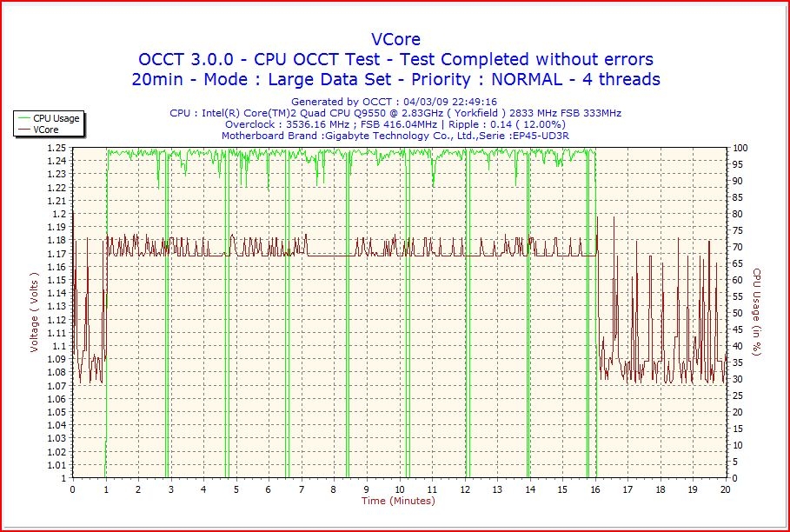Click the 20 tick on the time axis
This screenshot has height=532, width=790.
[726, 489]
